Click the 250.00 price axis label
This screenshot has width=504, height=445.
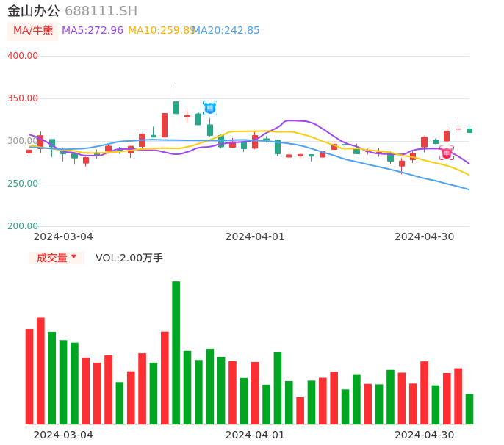23,184
